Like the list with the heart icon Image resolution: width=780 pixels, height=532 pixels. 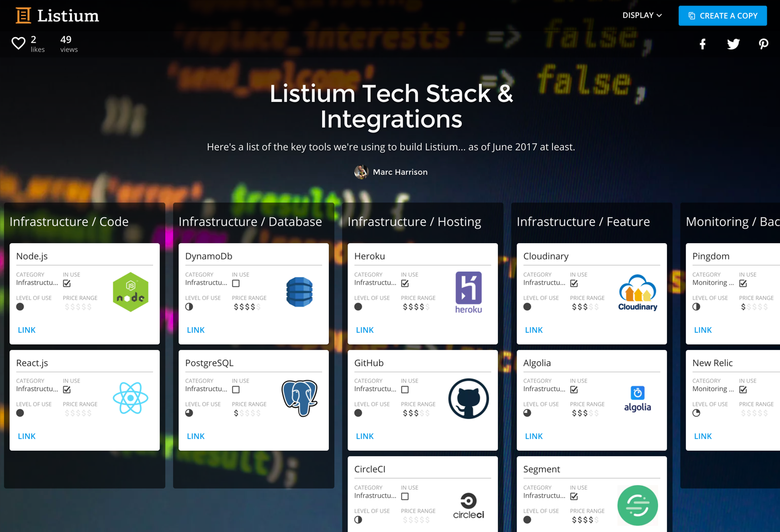pos(18,43)
